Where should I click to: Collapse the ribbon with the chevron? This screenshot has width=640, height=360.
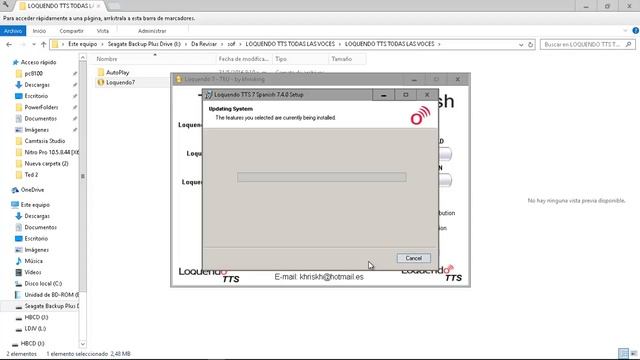[625, 31]
